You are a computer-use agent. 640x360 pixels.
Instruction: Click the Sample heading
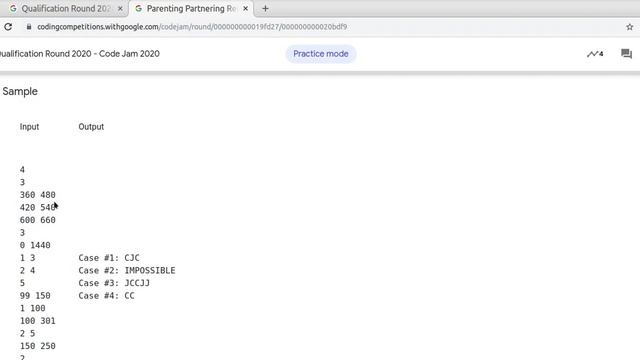(20, 91)
